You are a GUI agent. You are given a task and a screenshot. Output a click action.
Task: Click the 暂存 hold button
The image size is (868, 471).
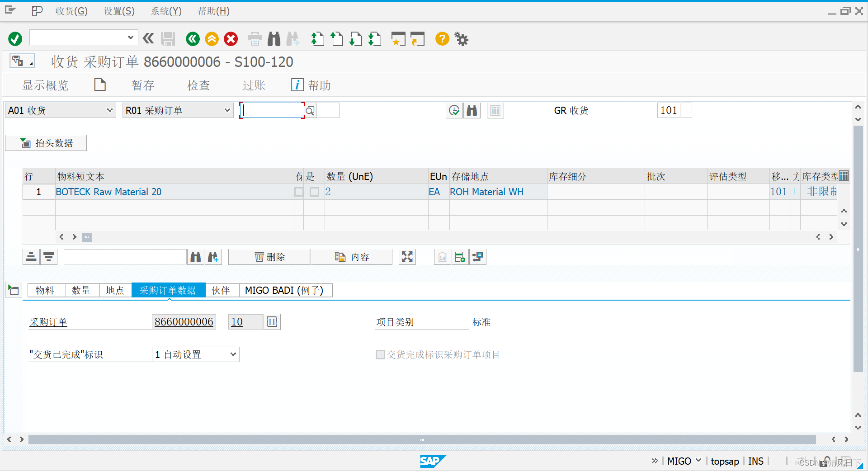pyautogui.click(x=143, y=85)
